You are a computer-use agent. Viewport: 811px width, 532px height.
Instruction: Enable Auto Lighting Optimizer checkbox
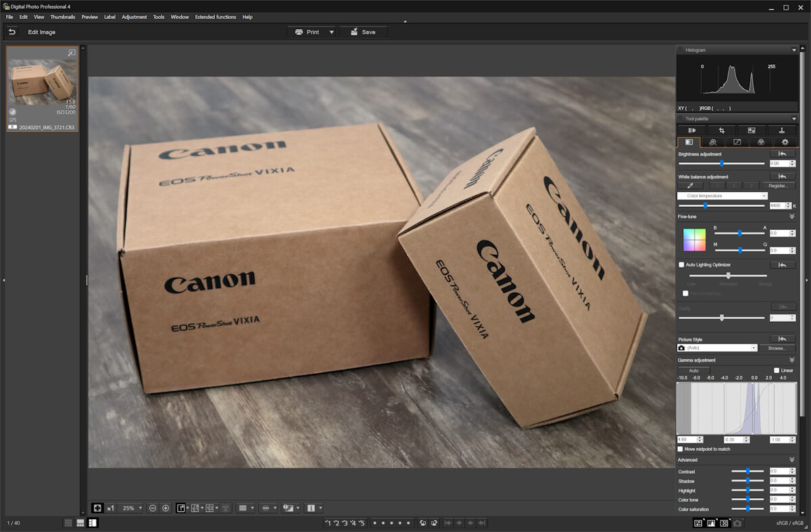point(681,265)
